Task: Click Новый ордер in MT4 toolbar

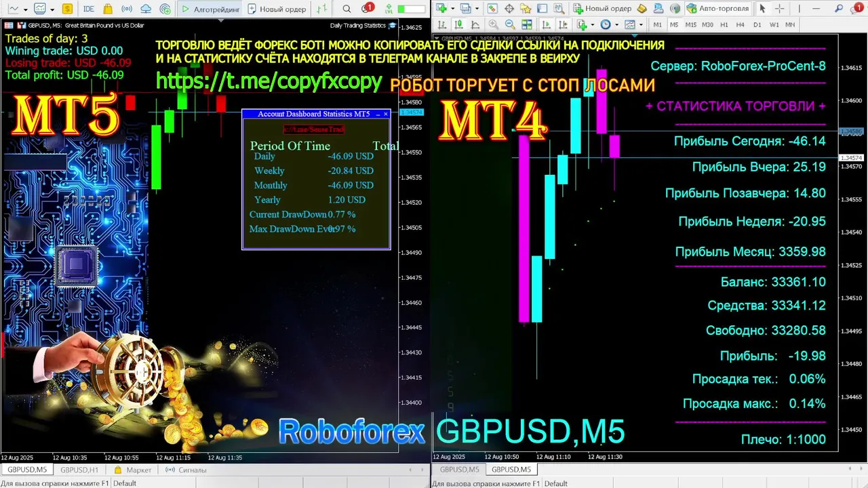Action: pos(602,8)
